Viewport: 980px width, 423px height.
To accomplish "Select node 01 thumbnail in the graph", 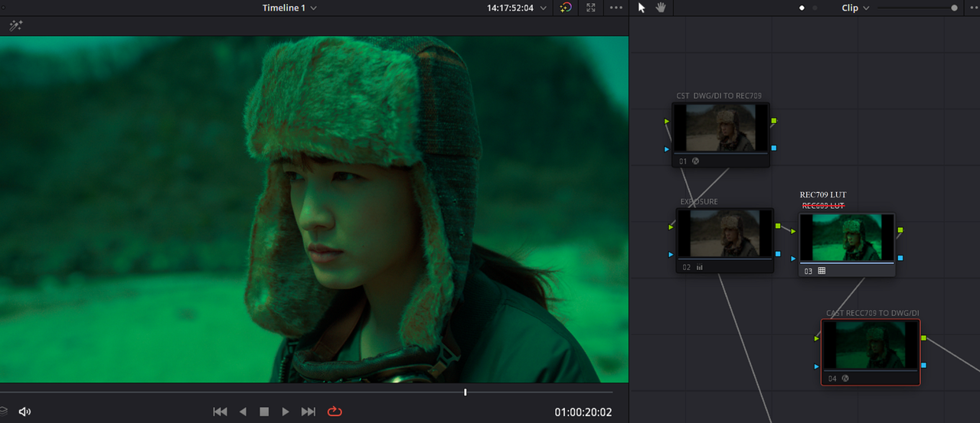I will (x=720, y=128).
